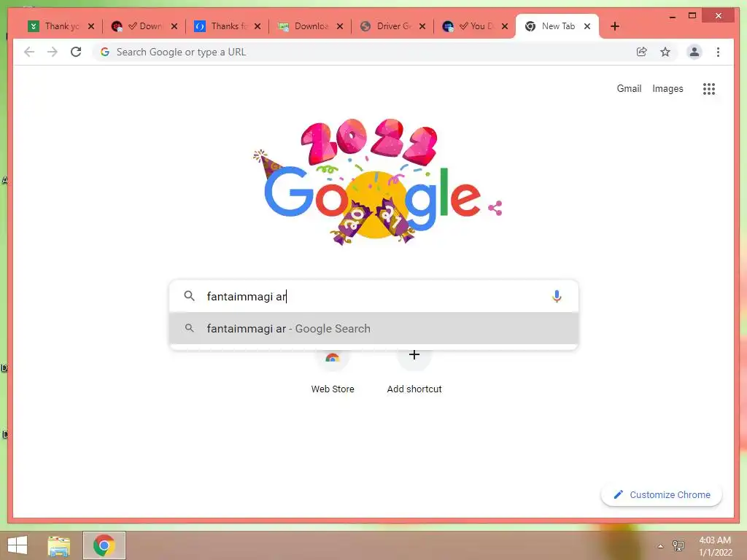Close the 'Down' tab
The height and width of the screenshot is (560, 747).
174,26
